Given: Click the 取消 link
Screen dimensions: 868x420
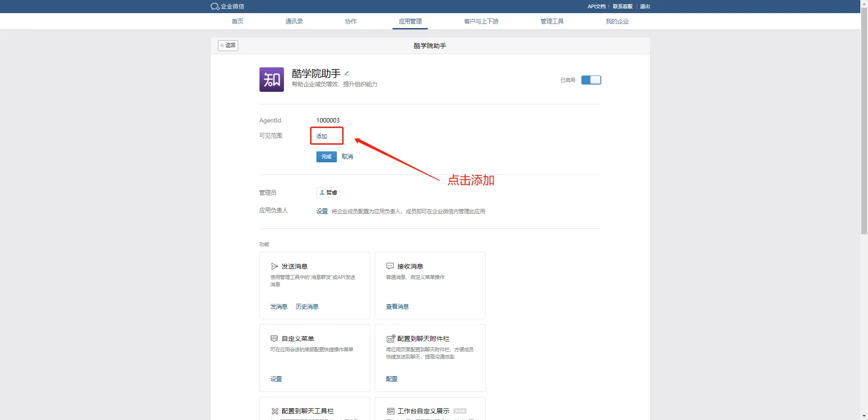Looking at the screenshot, I should [x=347, y=156].
